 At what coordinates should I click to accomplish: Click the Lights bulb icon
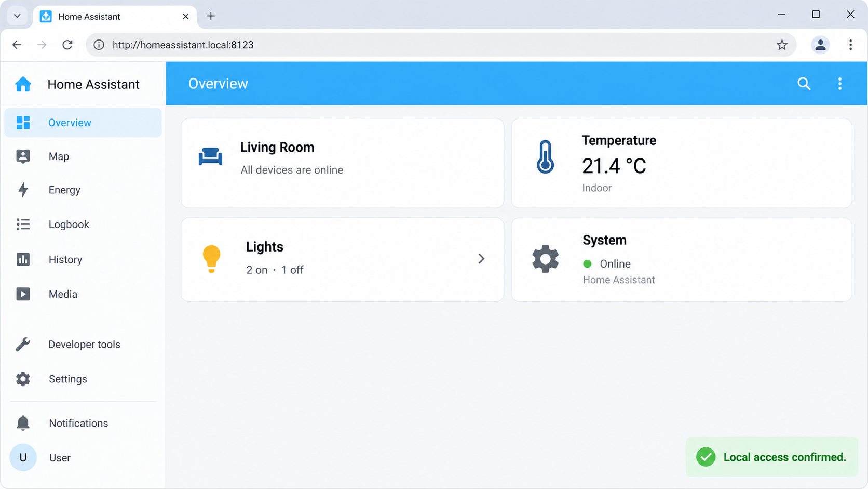pyautogui.click(x=211, y=259)
